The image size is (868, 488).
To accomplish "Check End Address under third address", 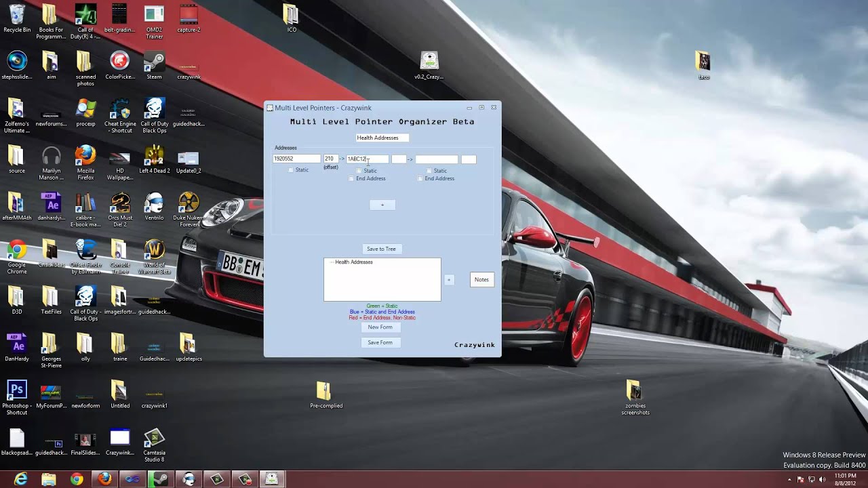I will [420, 178].
